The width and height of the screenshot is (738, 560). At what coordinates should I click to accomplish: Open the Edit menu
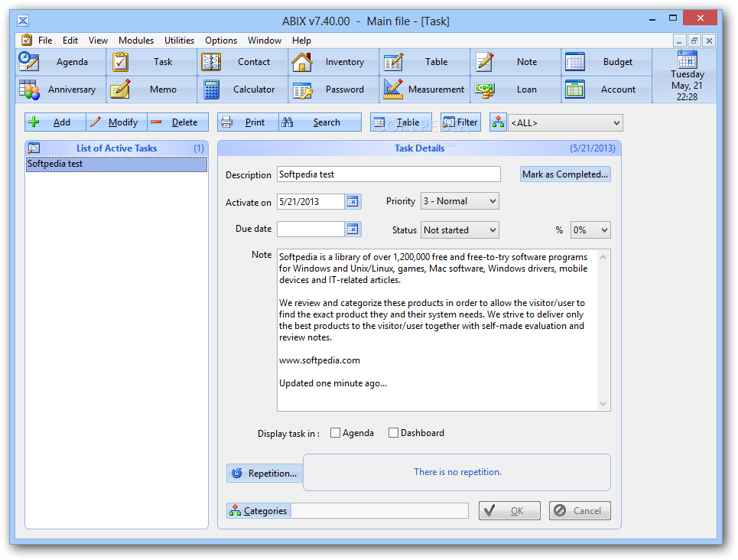[x=70, y=41]
